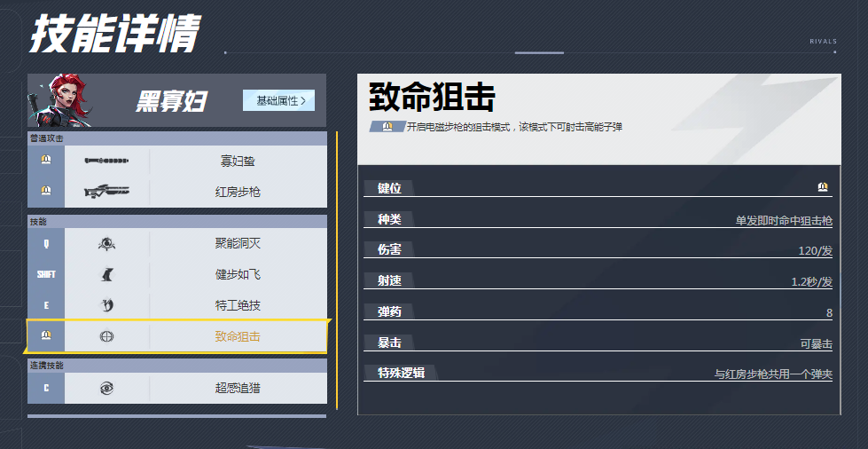Click the 特殊逻辑 stat row

(598, 374)
